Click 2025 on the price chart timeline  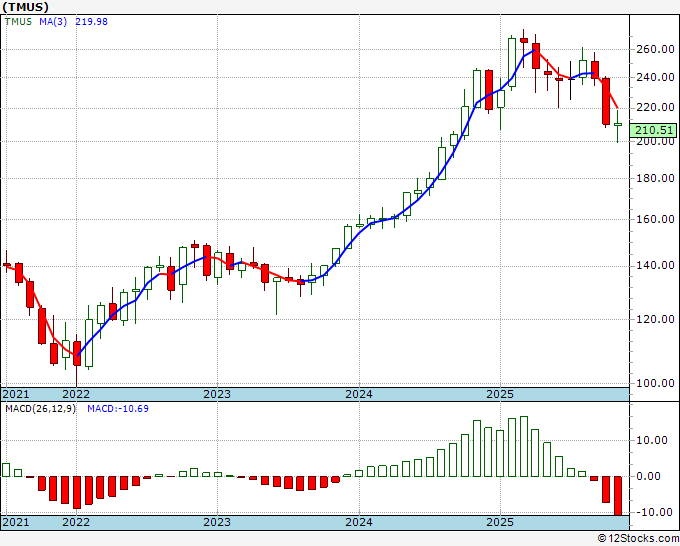click(500, 394)
